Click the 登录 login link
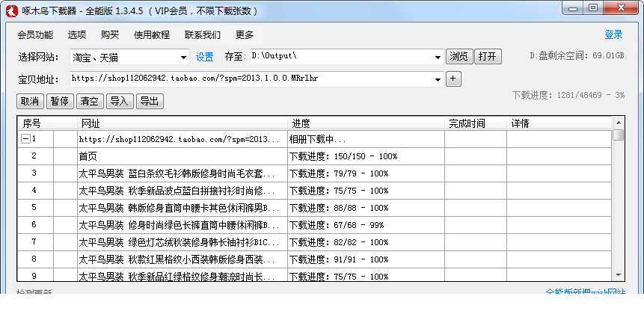This screenshot has height=311, width=644. [613, 34]
